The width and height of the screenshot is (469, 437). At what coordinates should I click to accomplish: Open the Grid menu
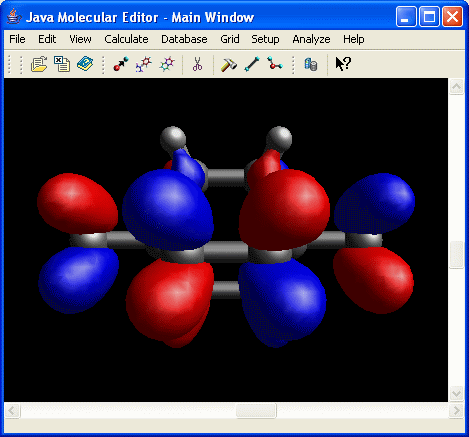(230, 39)
